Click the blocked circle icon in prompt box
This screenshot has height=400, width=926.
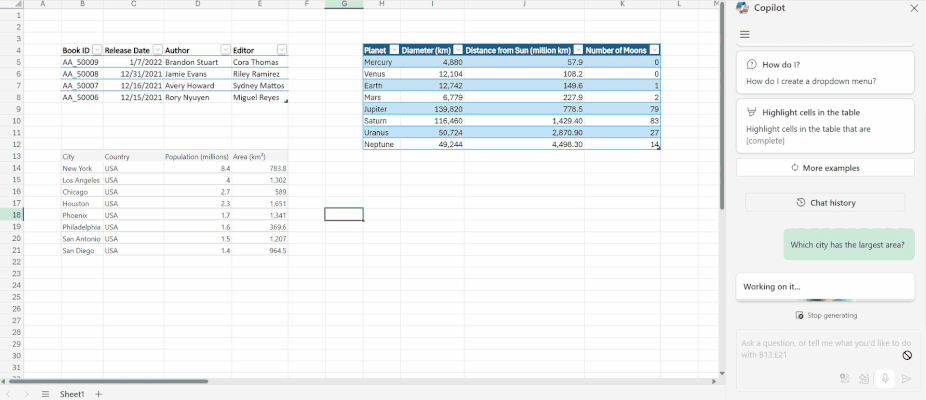pyautogui.click(x=907, y=355)
